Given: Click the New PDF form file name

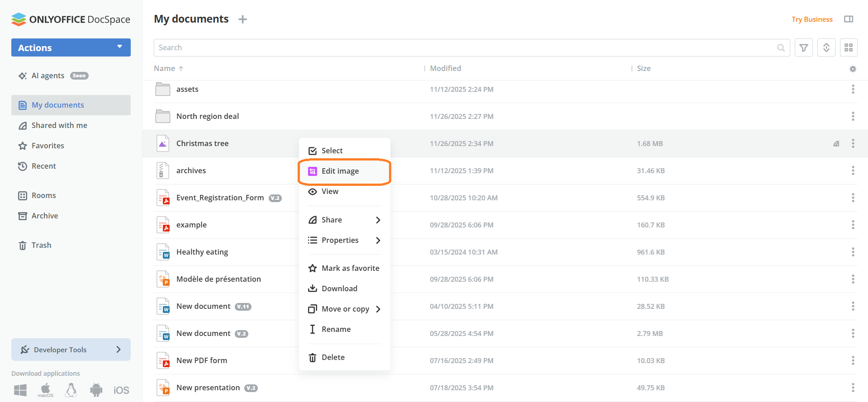Looking at the screenshot, I should [x=202, y=360].
